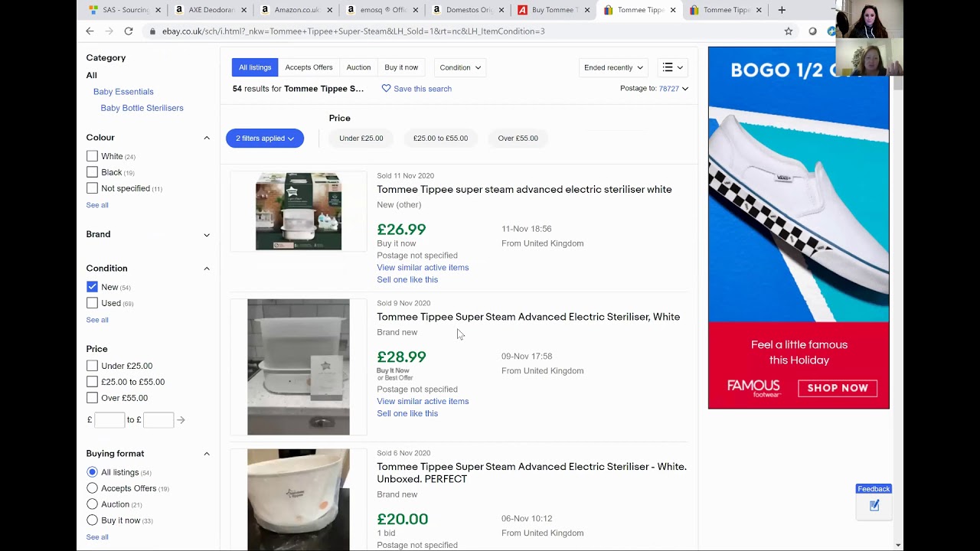Click the Feedback pencil icon
Image resolution: width=980 pixels, height=551 pixels.
(x=874, y=506)
